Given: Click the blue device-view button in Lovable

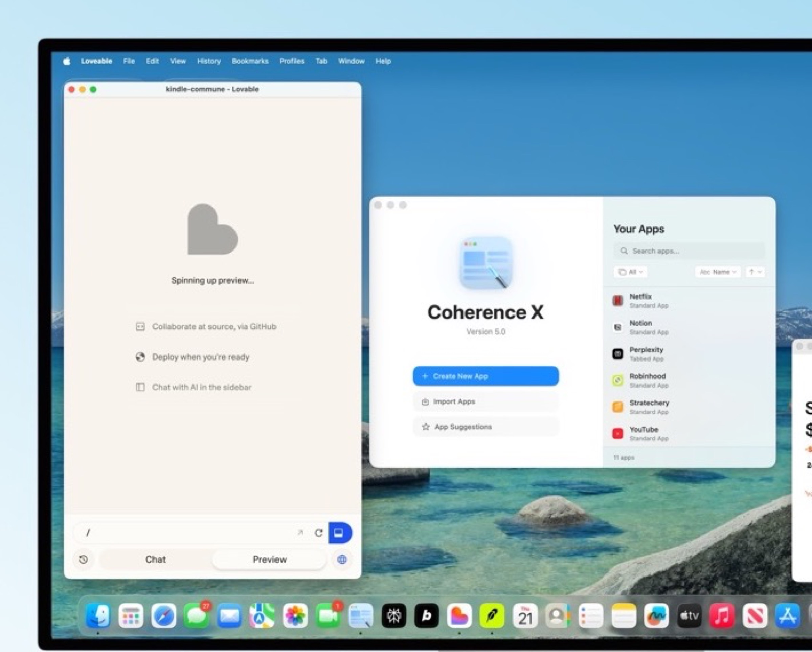Looking at the screenshot, I should 340,533.
